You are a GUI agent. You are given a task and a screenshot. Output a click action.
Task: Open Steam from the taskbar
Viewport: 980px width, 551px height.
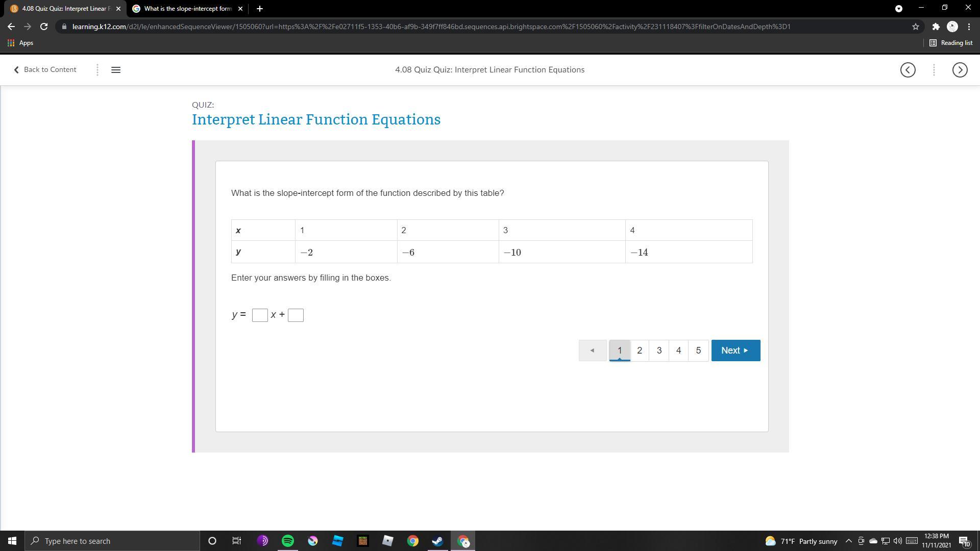click(x=437, y=541)
